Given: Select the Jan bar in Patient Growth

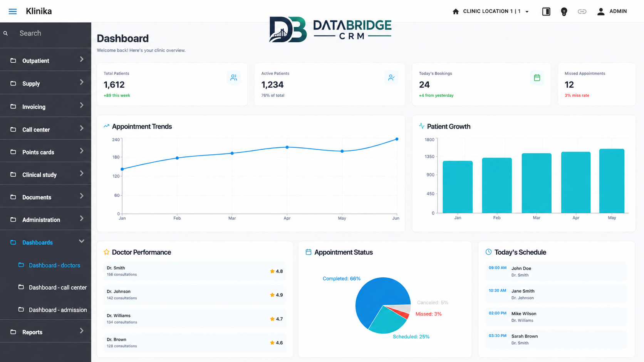Looking at the screenshot, I should point(458,187).
